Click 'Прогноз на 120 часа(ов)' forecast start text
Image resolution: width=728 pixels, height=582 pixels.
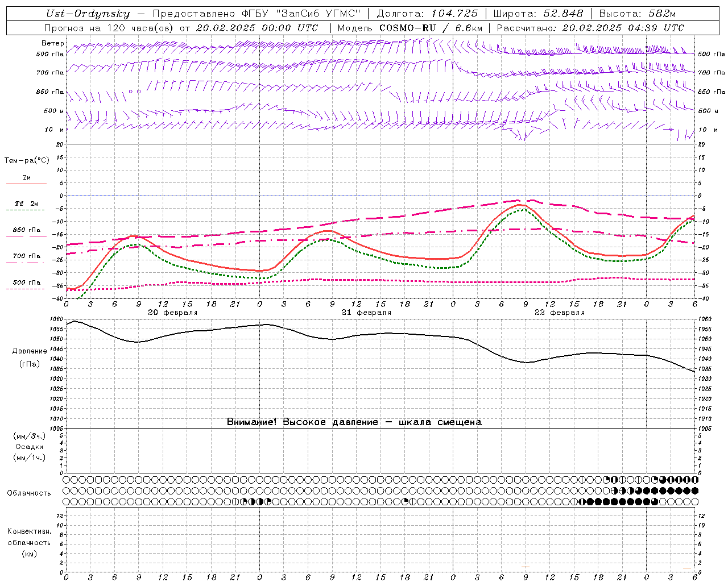[x=110, y=28]
